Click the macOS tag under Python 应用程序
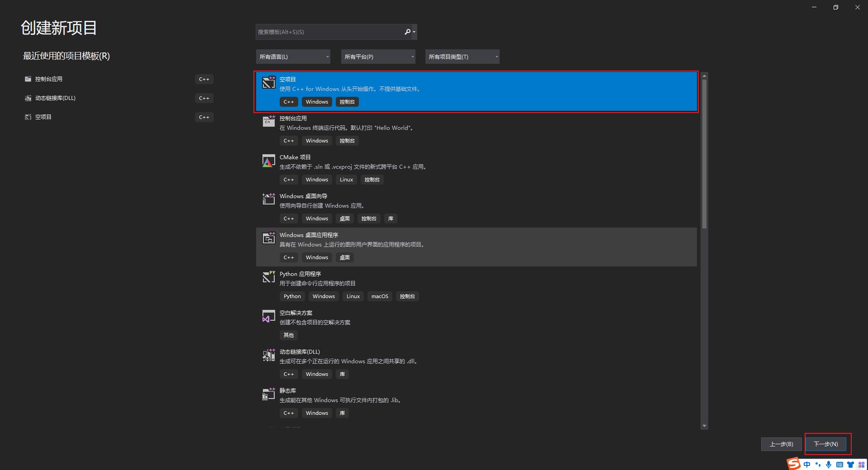Viewport: 868px width, 470px height. 380,296
